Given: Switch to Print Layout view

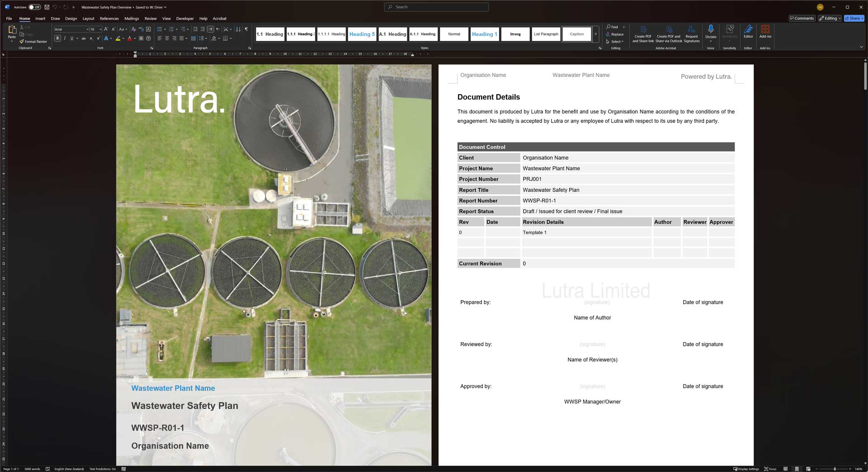Looking at the screenshot, I should [797, 469].
